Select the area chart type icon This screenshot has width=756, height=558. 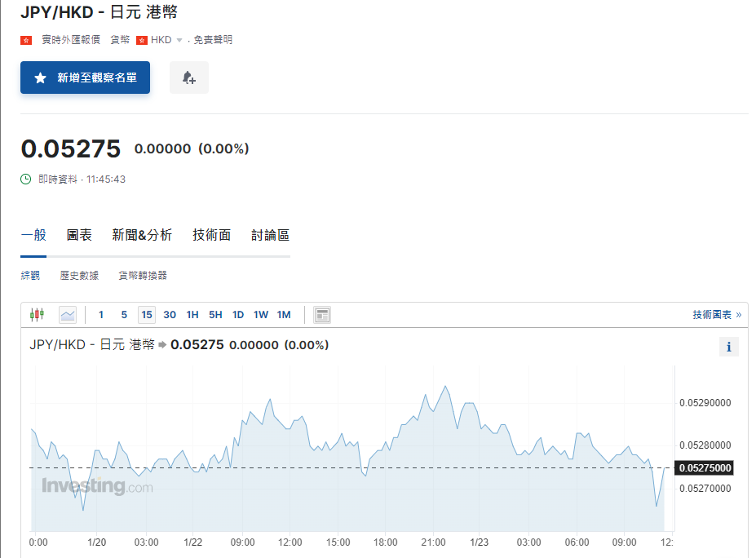68,315
